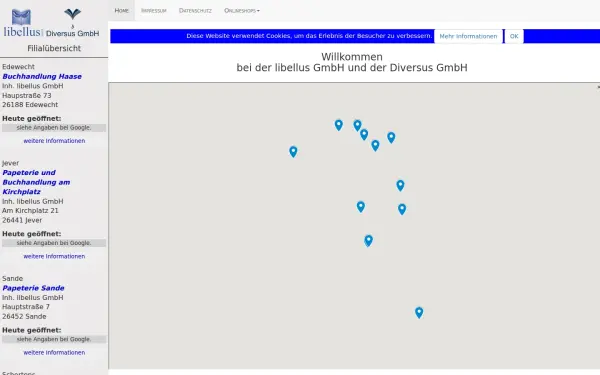Click weitere Informationen under Jever branch
This screenshot has height=375, width=600.
(x=54, y=256)
